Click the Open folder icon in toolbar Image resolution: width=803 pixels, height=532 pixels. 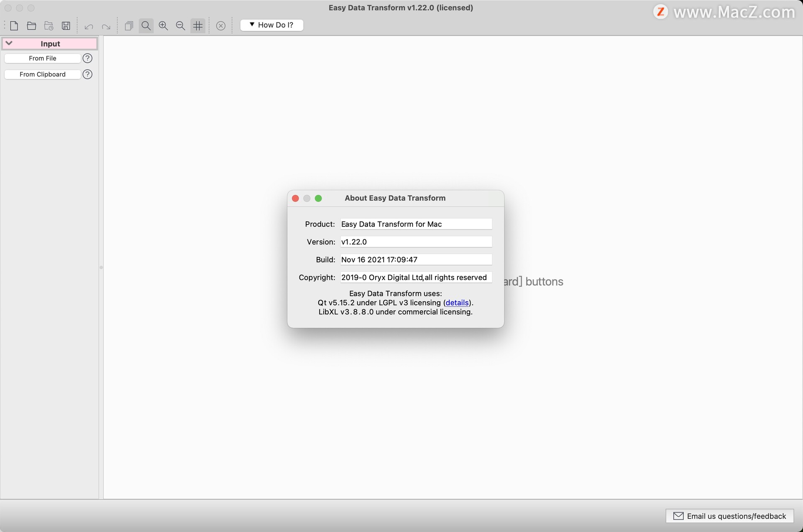(31, 25)
